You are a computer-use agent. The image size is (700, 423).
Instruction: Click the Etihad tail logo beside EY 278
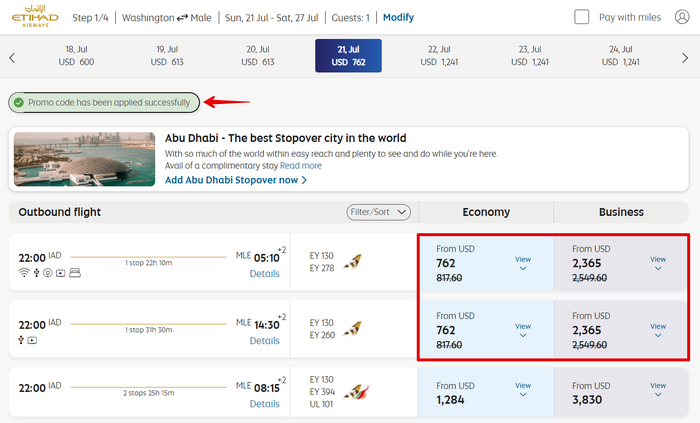tap(352, 262)
